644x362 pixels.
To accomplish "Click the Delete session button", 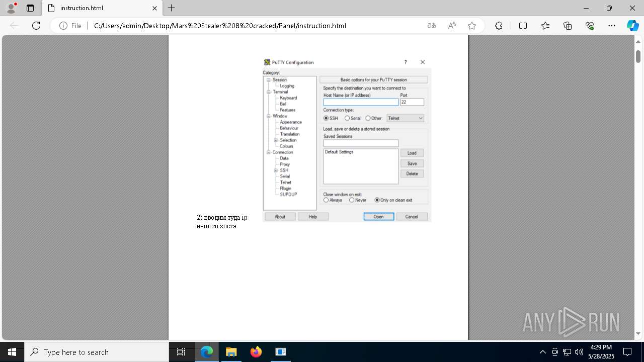I will click(x=412, y=173).
